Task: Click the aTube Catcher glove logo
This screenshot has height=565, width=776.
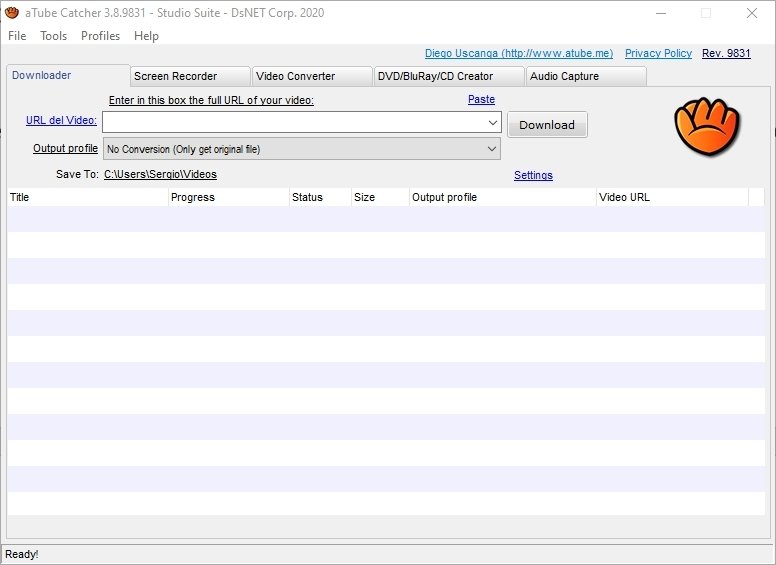Action: pos(706,127)
